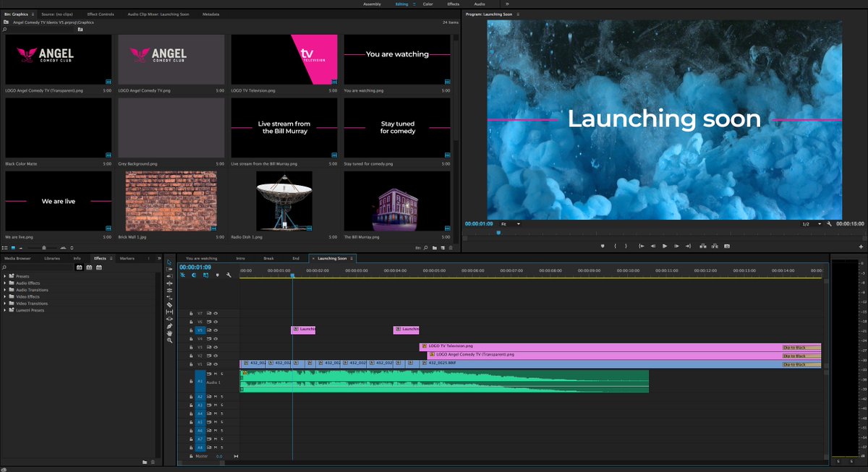868x472 pixels.
Task: Click the Extract button in Program monitor
Action: [715, 246]
